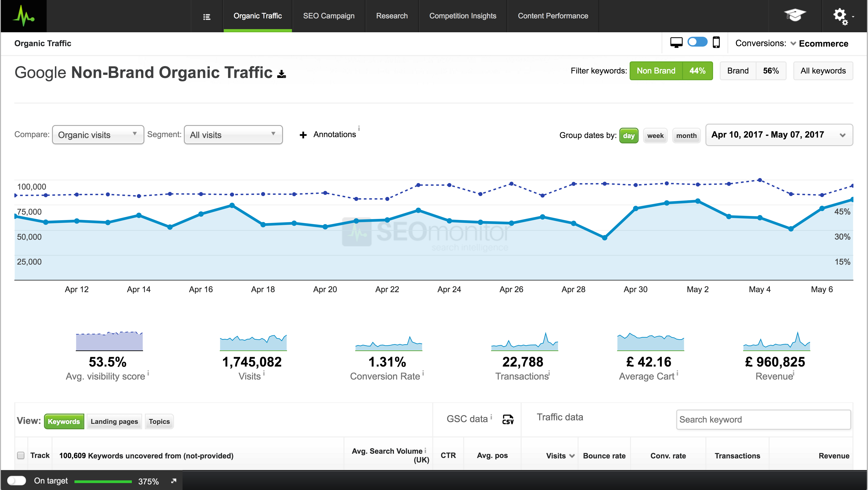This screenshot has height=490, width=868.
Task: Expand the Apr 10 - May 07 date range picker
Action: (x=779, y=135)
